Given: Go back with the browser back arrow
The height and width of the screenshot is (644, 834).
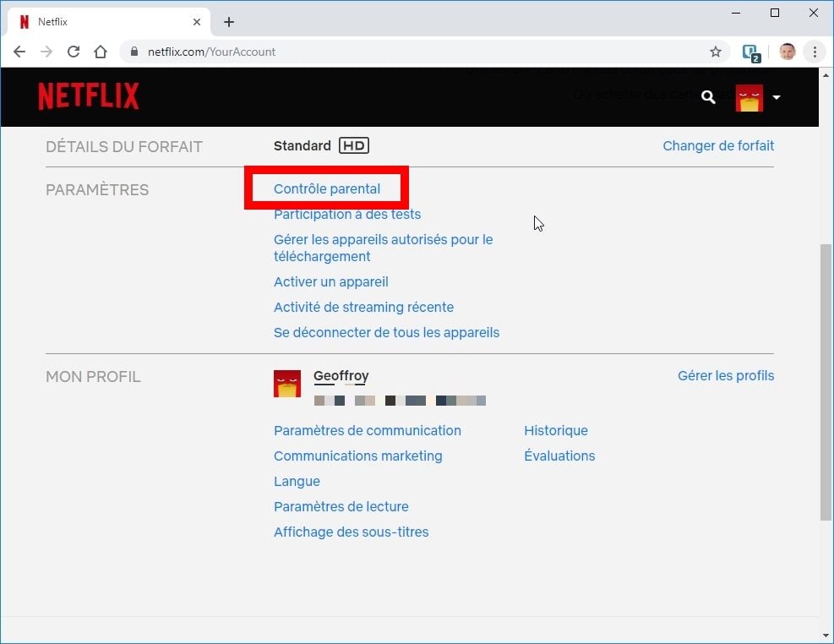Looking at the screenshot, I should coord(19,52).
